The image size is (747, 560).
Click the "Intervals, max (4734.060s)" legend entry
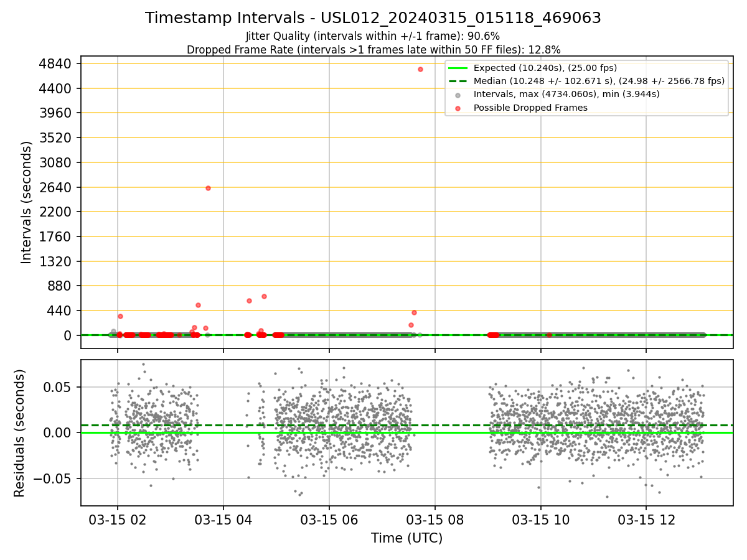pos(566,95)
